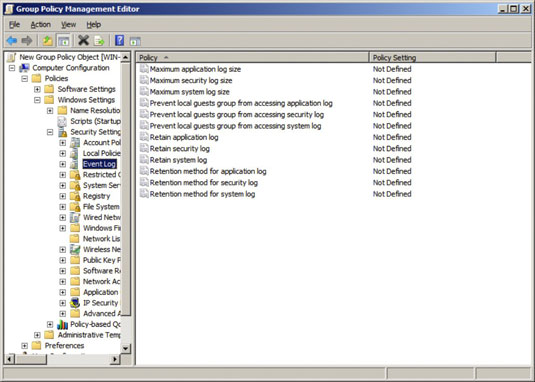Screen dimensions: 535x382
Task: Open Help with the question mark icon
Action: click(x=119, y=41)
